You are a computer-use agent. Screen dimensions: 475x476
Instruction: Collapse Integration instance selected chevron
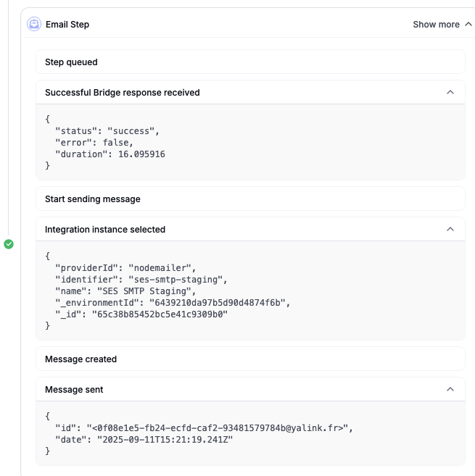point(450,229)
